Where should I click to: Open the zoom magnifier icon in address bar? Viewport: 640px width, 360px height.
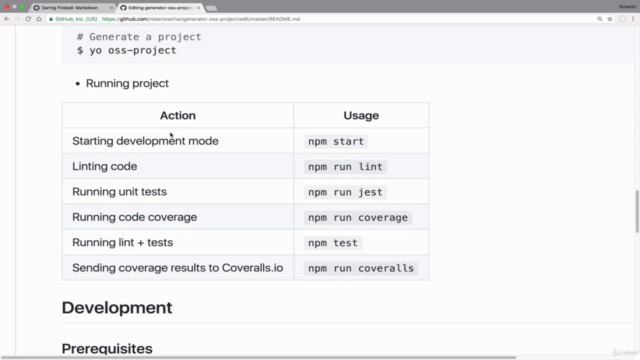click(600, 19)
